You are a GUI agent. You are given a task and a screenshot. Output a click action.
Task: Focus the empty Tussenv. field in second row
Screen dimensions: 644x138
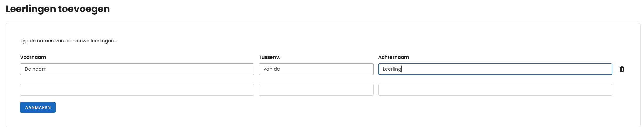[316, 90]
